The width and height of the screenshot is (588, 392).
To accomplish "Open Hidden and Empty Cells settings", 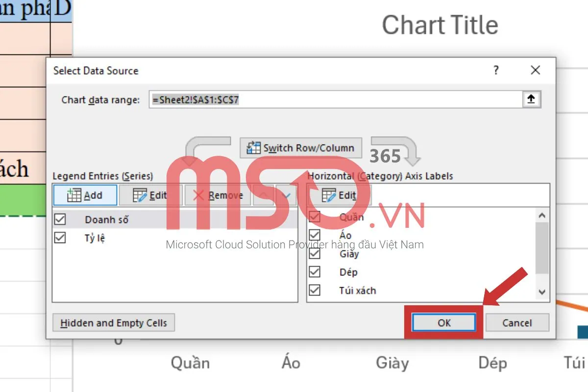I will pyautogui.click(x=113, y=322).
